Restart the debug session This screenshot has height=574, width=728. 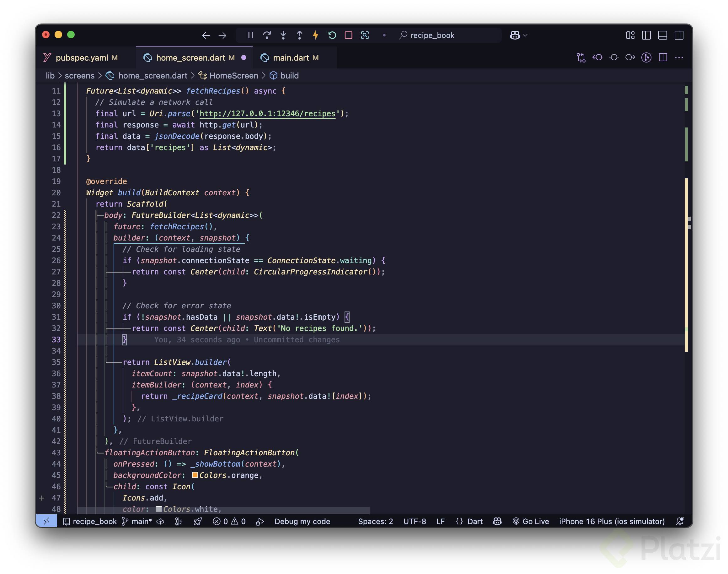(332, 35)
